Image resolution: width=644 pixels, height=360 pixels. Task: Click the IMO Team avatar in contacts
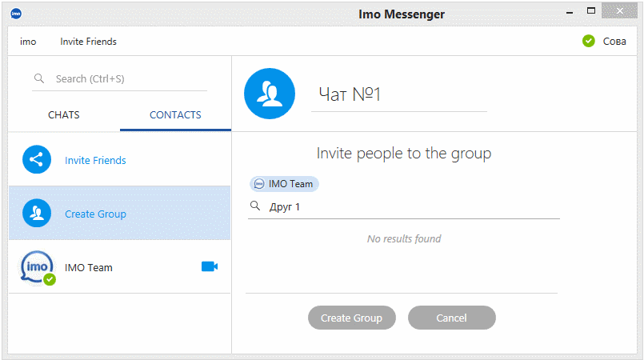pyautogui.click(x=37, y=267)
